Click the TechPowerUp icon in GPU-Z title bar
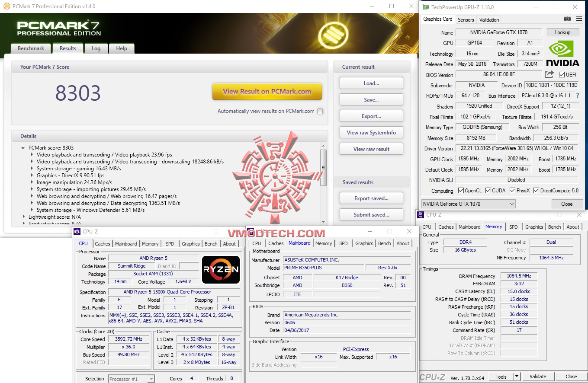 click(427, 7)
